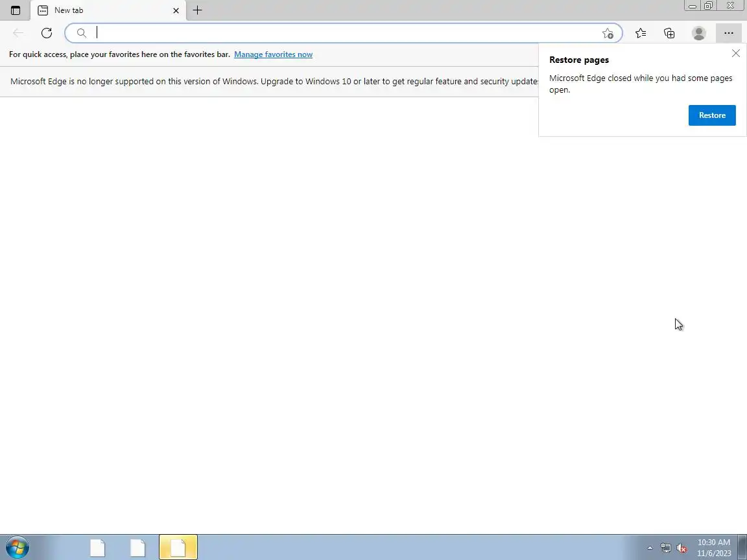The width and height of the screenshot is (747, 560).
Task: Open the tab actions menu icon
Action: click(x=16, y=10)
